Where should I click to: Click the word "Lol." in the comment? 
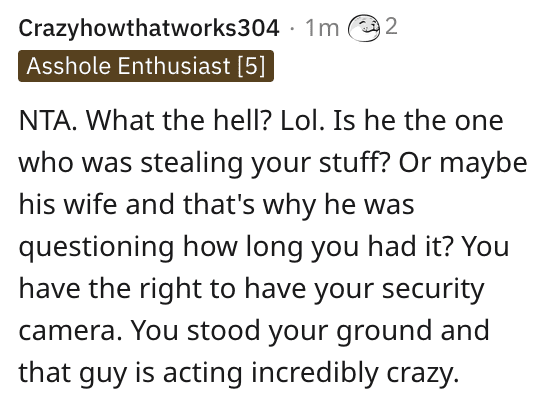pos(303,121)
